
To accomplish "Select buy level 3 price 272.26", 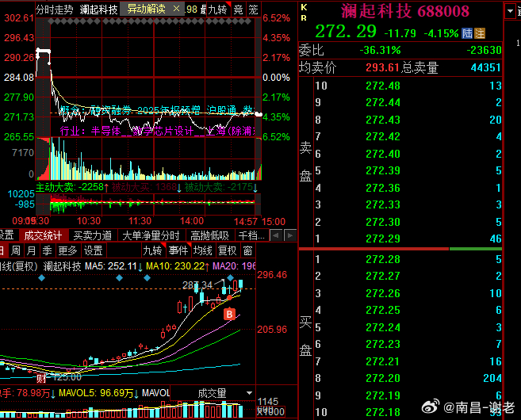I will (x=383, y=293).
